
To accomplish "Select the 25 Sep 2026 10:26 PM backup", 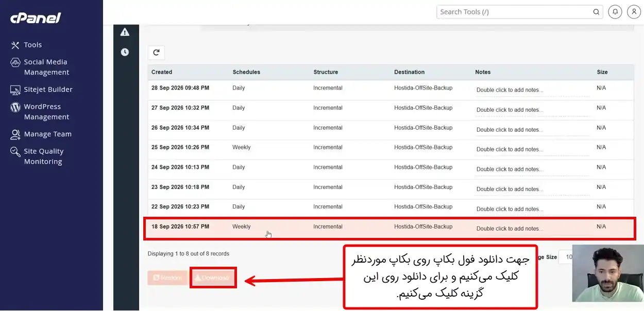I will pyautogui.click(x=391, y=149).
